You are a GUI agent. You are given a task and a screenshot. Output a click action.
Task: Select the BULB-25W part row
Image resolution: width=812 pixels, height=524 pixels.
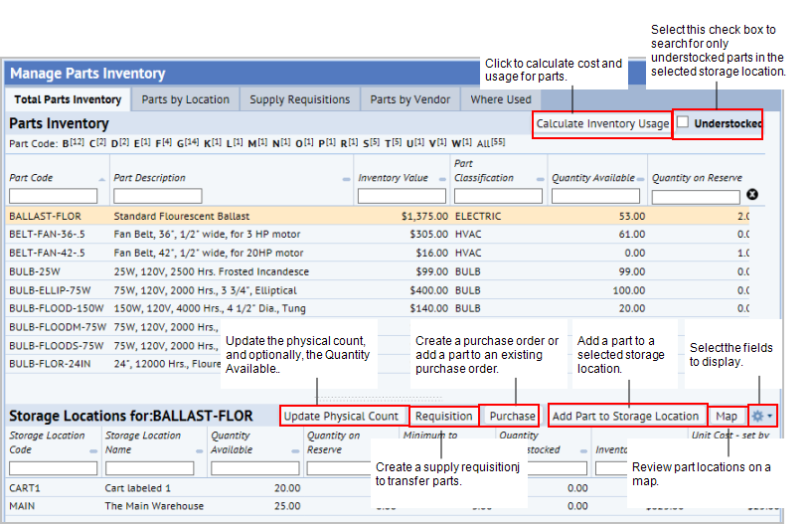(377, 271)
